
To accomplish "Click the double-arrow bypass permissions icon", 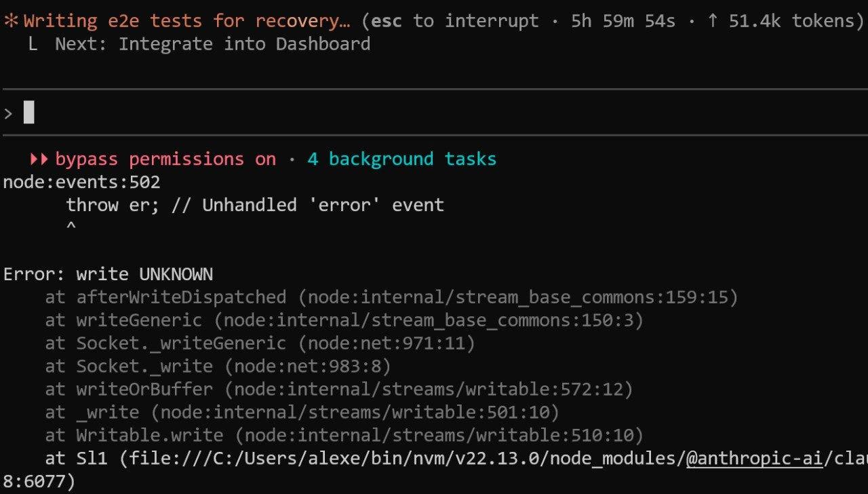I will 39,159.
